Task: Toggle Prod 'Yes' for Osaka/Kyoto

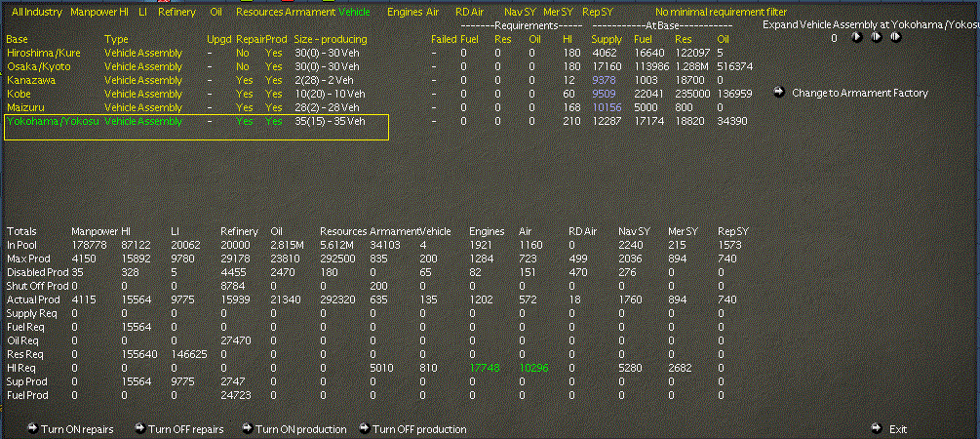Action: [x=274, y=66]
